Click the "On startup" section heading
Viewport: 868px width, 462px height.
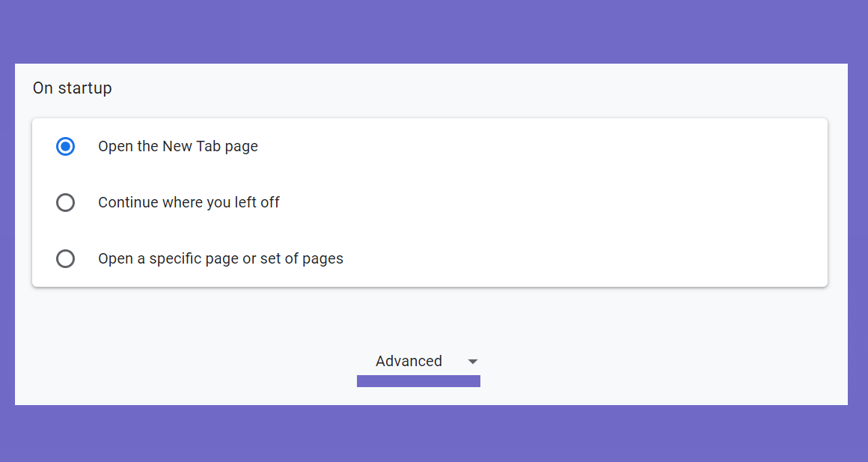(72, 88)
